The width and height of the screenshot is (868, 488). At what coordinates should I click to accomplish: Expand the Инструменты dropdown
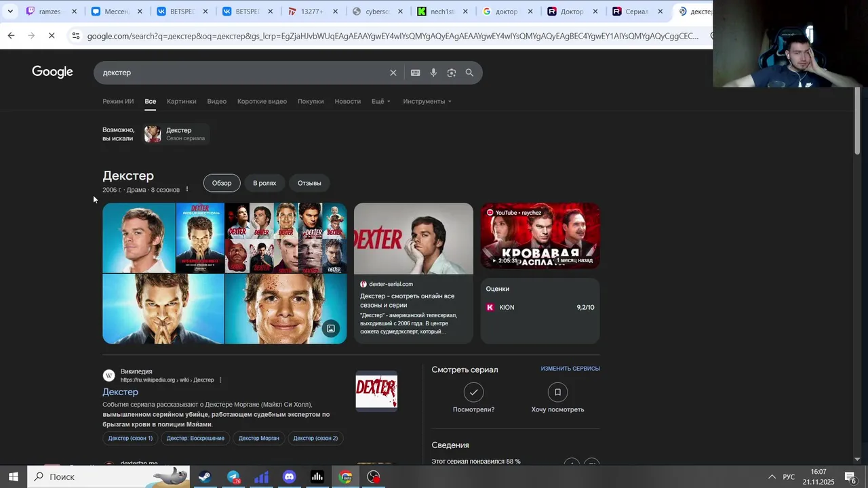tap(427, 101)
